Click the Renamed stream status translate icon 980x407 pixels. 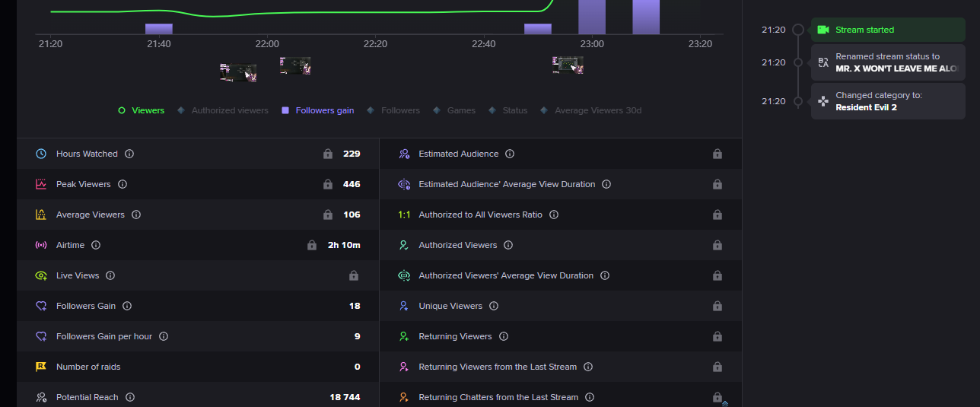[822, 62]
